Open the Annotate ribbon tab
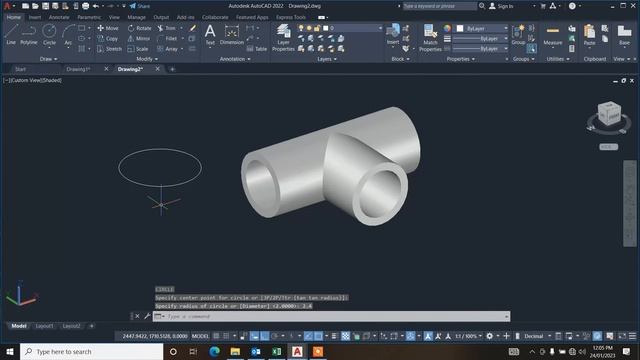This screenshot has width=640, height=360. 59,17
